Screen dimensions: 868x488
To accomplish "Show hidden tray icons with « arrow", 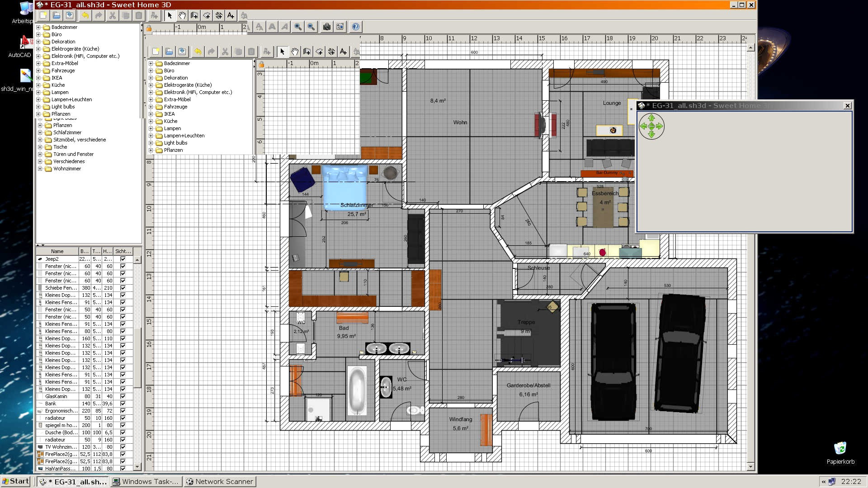I will (824, 482).
